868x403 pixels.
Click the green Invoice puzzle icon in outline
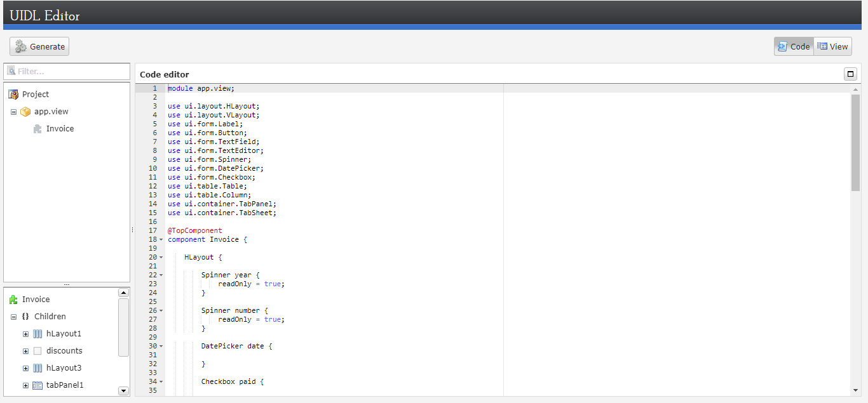click(13, 300)
